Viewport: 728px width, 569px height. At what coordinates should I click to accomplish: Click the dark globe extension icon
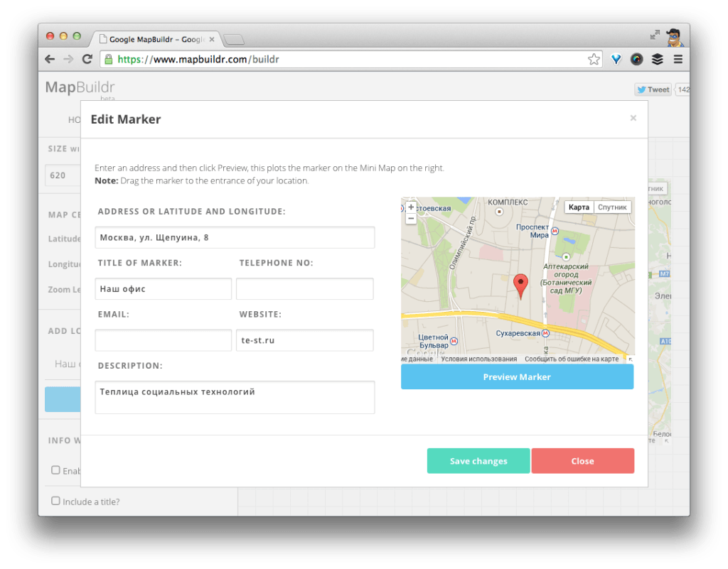(636, 59)
